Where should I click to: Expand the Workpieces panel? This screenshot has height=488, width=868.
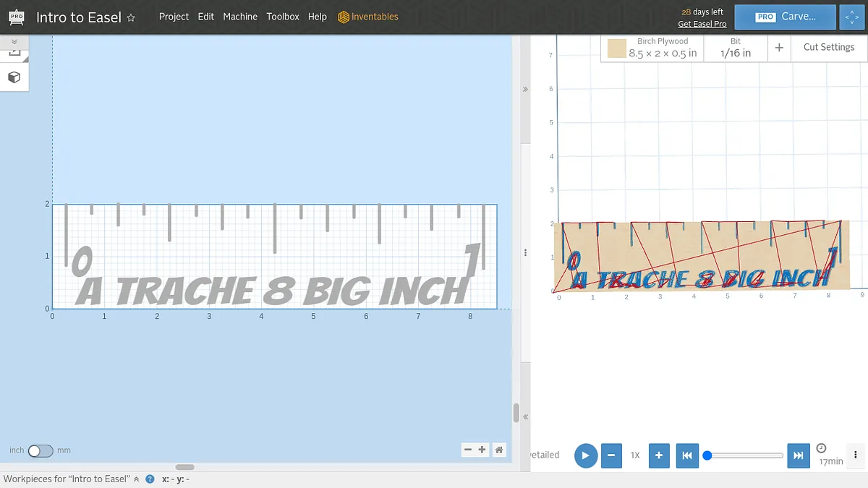(x=137, y=479)
